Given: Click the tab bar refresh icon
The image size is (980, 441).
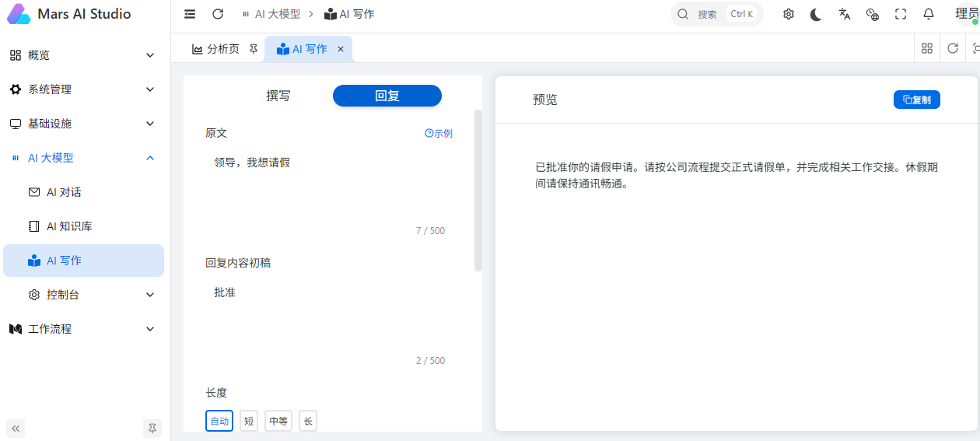Looking at the screenshot, I should click(x=953, y=48).
